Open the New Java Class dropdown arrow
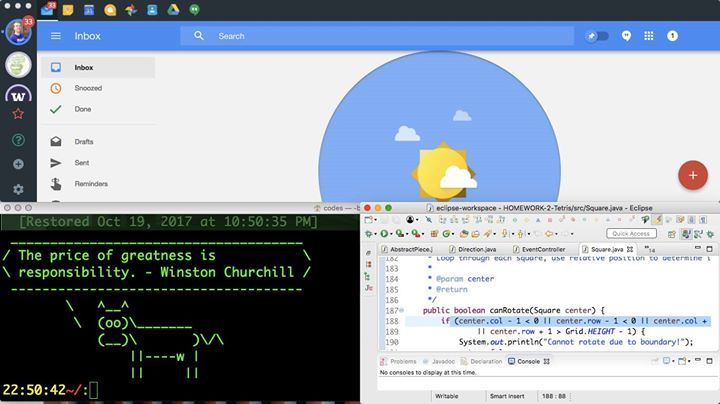The width and height of the screenshot is (720, 404). 453,234
